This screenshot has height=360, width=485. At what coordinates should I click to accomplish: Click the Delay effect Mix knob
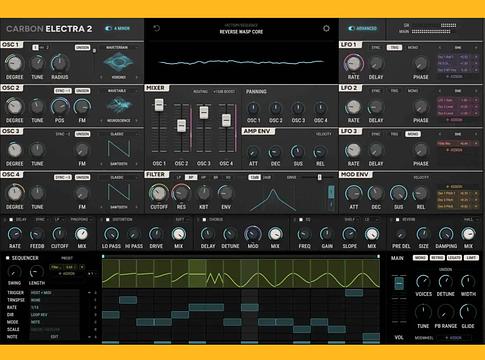(82, 234)
